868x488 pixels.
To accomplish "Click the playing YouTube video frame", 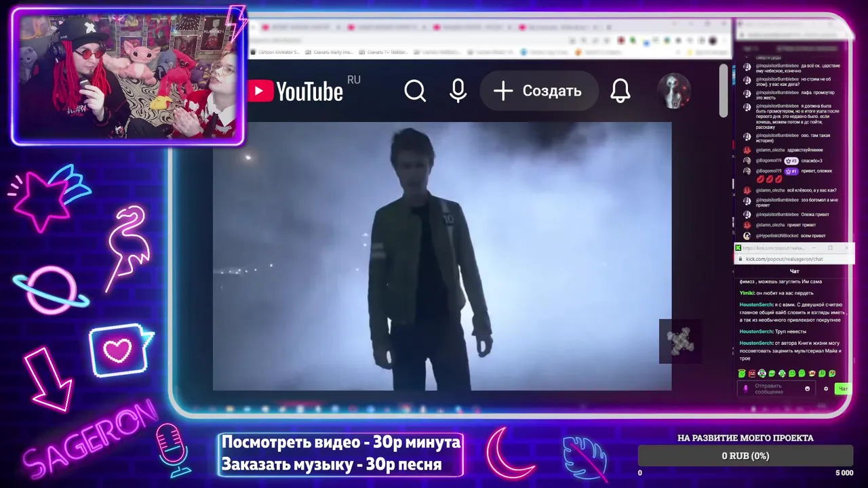I will point(442,256).
